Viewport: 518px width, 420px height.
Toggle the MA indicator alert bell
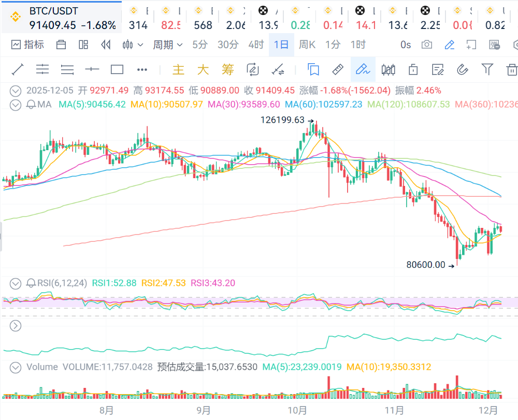31,105
